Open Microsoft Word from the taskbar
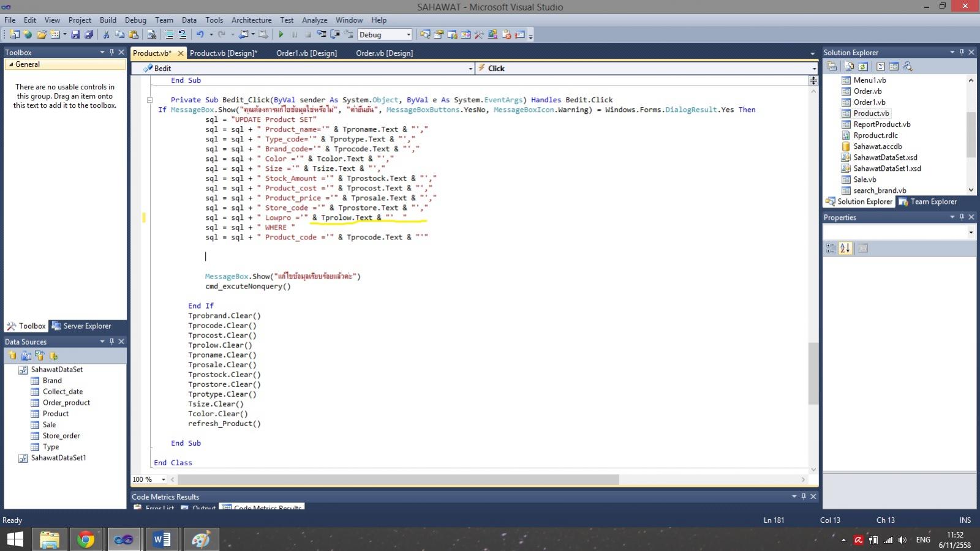This screenshot has width=980, height=551. [162, 539]
